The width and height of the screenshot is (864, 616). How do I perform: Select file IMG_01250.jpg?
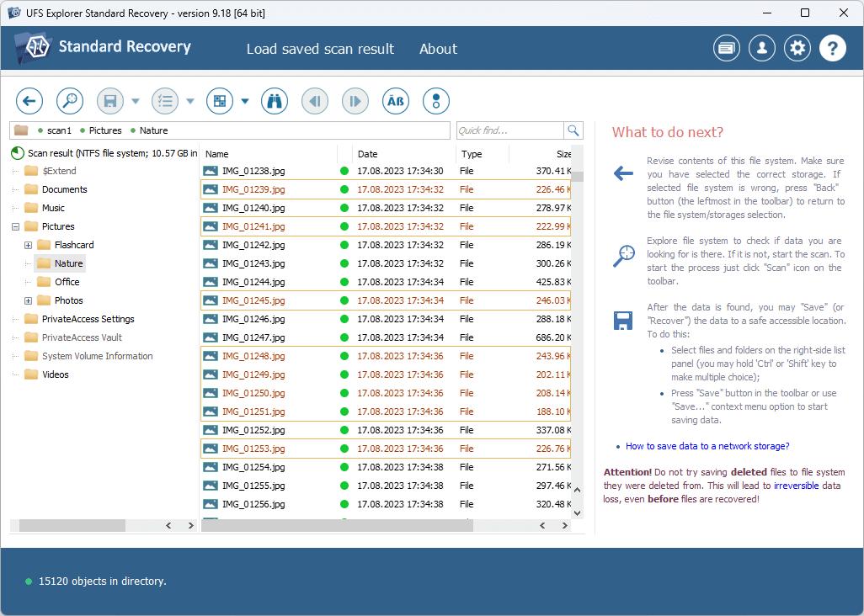click(386, 393)
